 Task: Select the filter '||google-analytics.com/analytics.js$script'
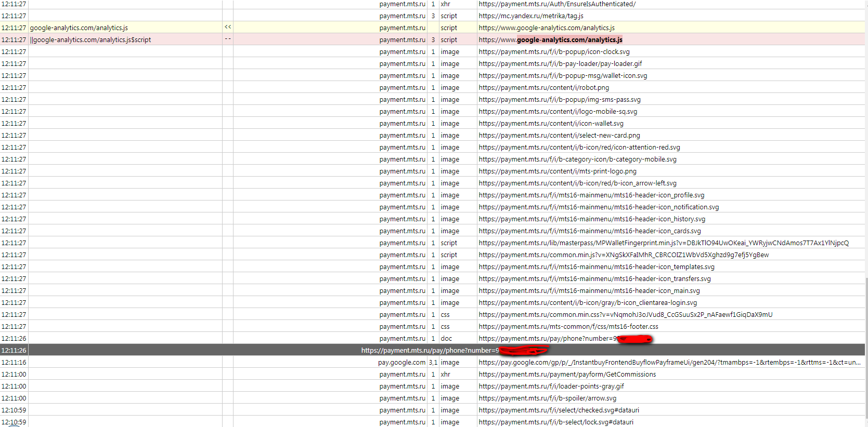tap(90, 40)
